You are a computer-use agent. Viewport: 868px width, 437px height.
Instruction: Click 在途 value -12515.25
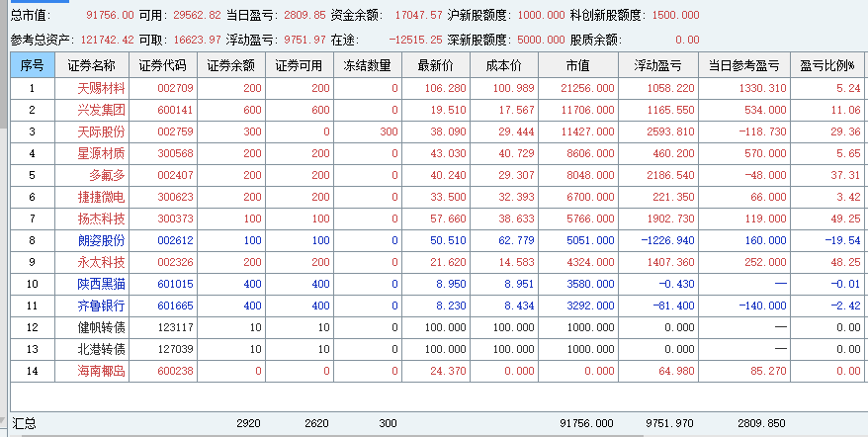tap(416, 40)
